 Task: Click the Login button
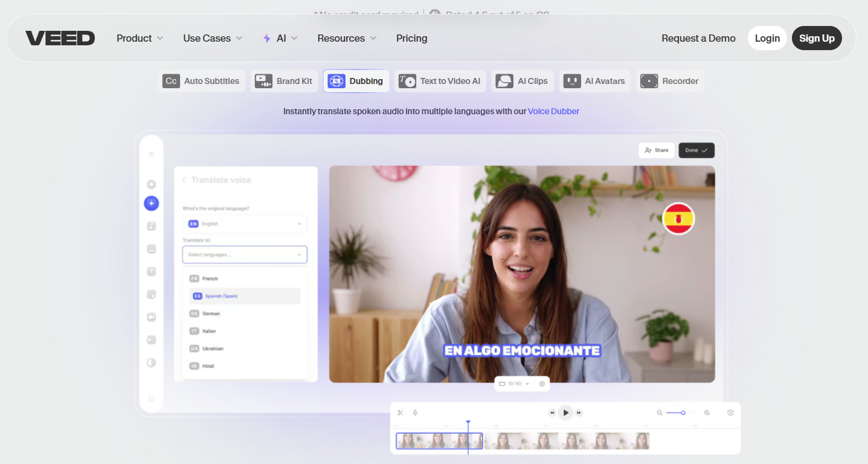point(767,38)
